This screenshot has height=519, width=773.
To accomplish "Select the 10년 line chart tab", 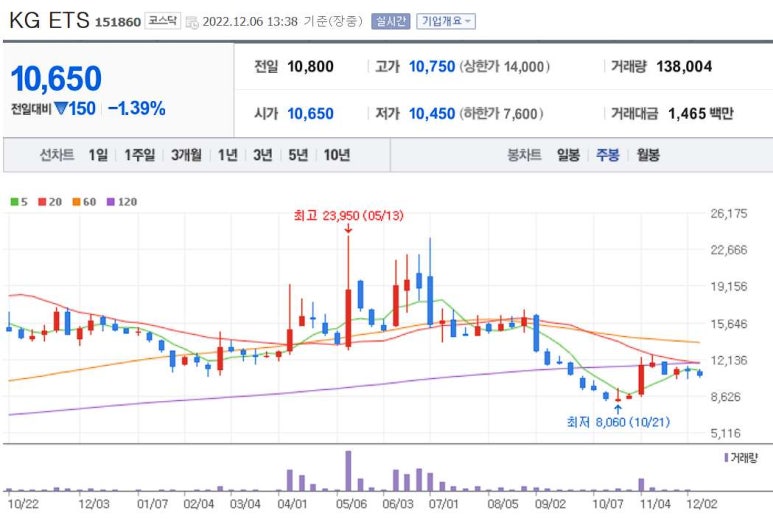I will (x=337, y=155).
